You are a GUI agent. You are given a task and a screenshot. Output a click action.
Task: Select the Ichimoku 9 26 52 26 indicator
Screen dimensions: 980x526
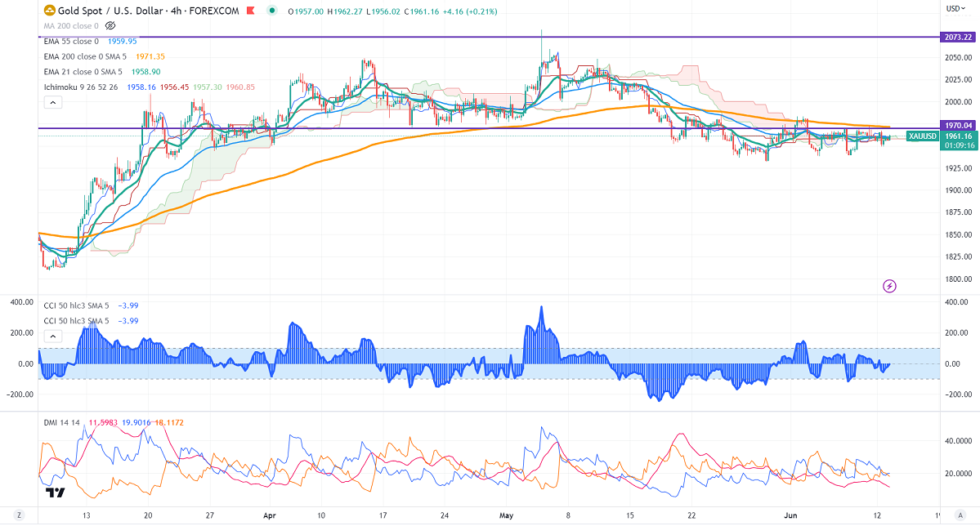(81, 87)
